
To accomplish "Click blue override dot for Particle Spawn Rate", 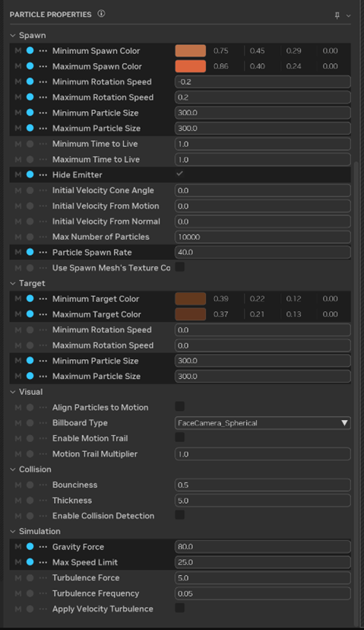I will (30, 253).
